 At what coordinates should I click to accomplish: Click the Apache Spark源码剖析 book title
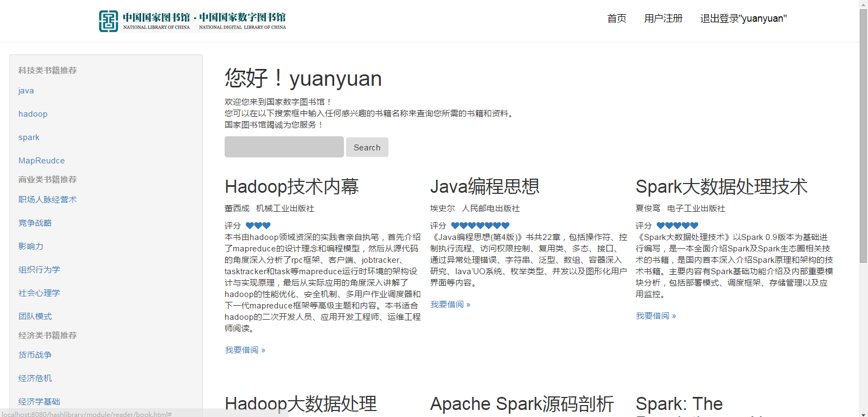coord(522,404)
